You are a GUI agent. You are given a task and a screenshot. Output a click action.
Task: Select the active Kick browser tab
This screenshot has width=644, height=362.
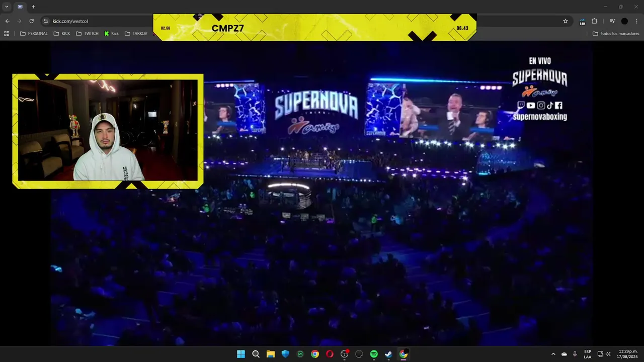click(20, 7)
